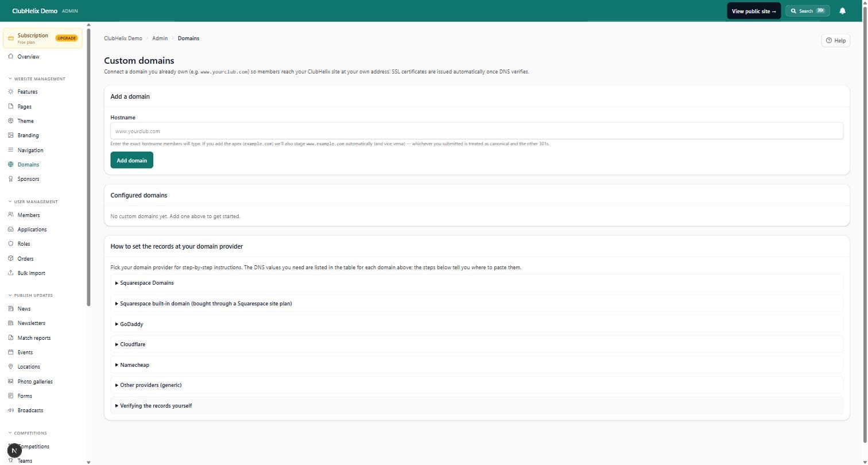Collapse the Website Management sidebar group
This screenshot has width=868, height=465.
pyautogui.click(x=37, y=79)
